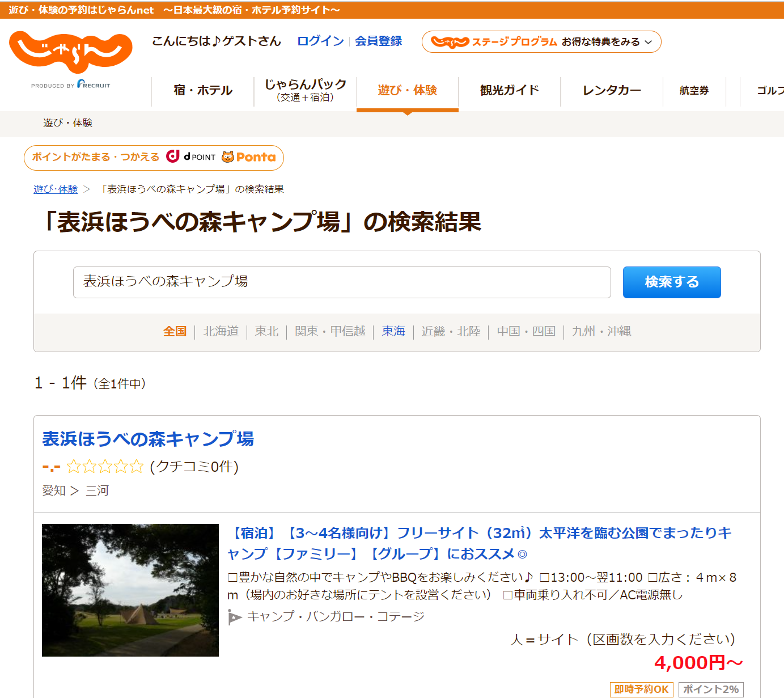This screenshot has height=698, width=784.
Task: Click the search keyword input field
Action: [x=342, y=282]
